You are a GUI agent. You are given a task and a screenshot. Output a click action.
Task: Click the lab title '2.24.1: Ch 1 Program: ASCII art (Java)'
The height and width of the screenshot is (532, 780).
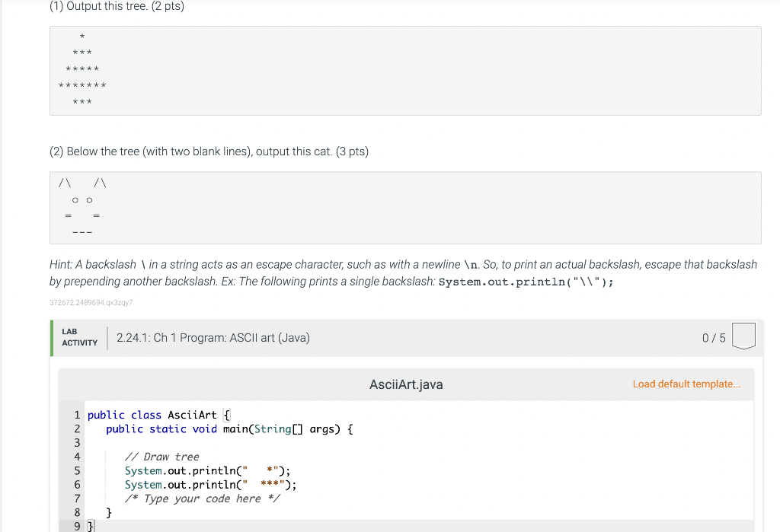click(x=213, y=338)
